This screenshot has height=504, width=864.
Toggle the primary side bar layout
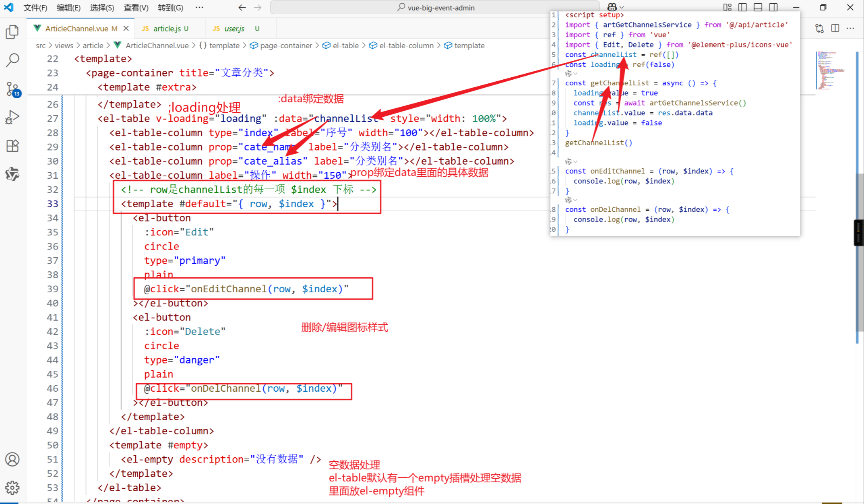coord(742,7)
